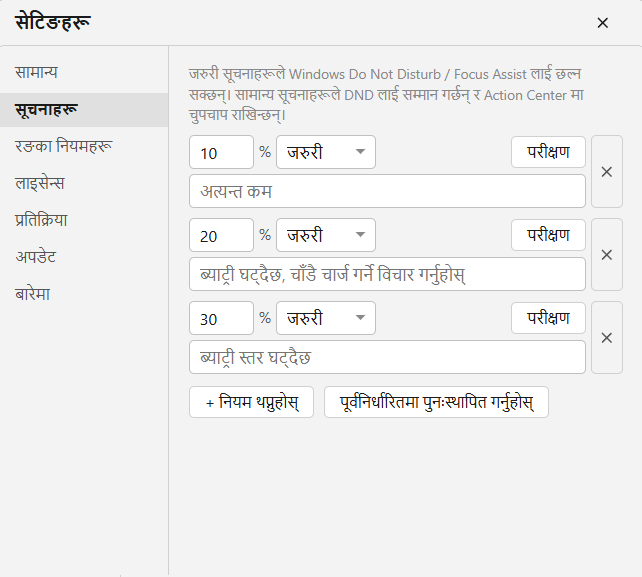Edit the 30 percent threshold field
The height and width of the screenshot is (577, 642).
tap(222, 318)
